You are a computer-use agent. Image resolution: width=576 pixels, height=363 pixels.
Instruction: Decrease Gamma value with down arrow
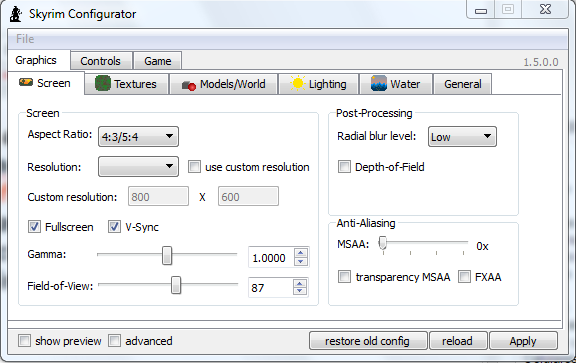click(x=301, y=261)
